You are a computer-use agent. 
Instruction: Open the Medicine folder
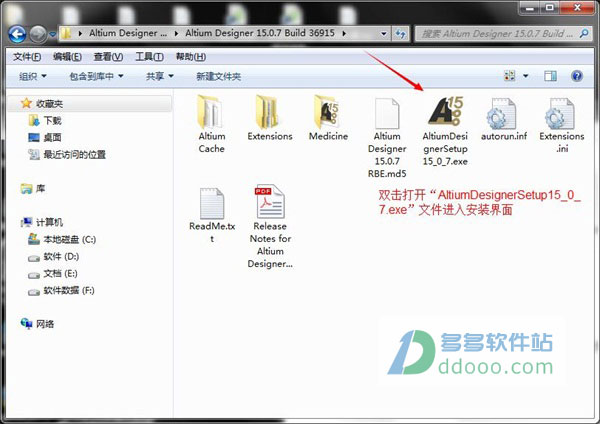click(327, 112)
